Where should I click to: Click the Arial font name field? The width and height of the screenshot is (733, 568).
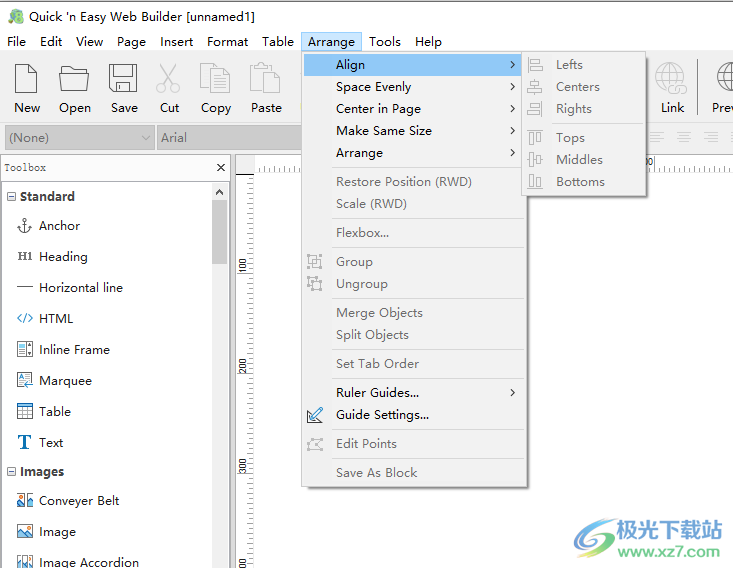229,137
